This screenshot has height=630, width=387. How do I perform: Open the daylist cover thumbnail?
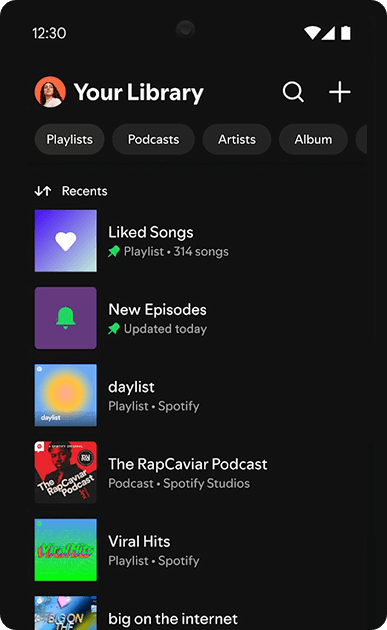click(66, 395)
